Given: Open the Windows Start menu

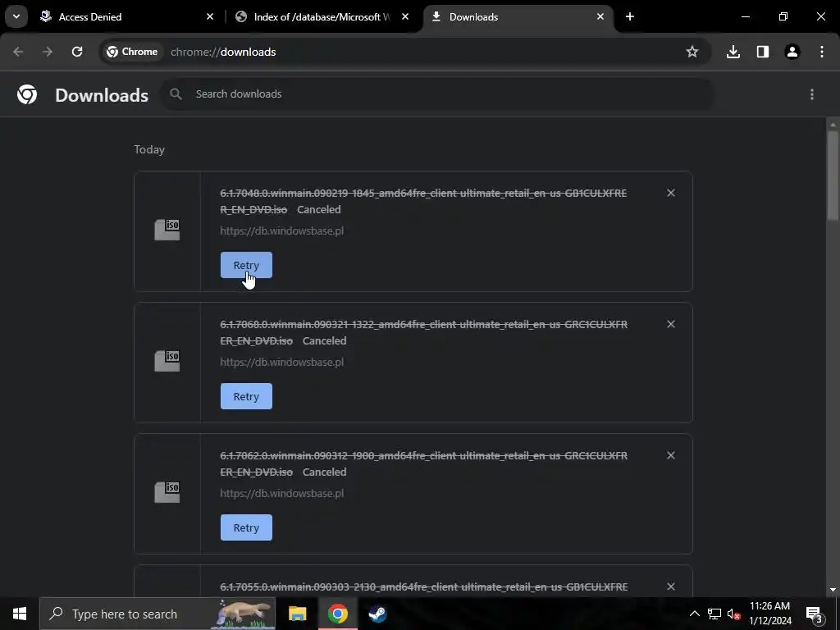Looking at the screenshot, I should click(x=20, y=614).
